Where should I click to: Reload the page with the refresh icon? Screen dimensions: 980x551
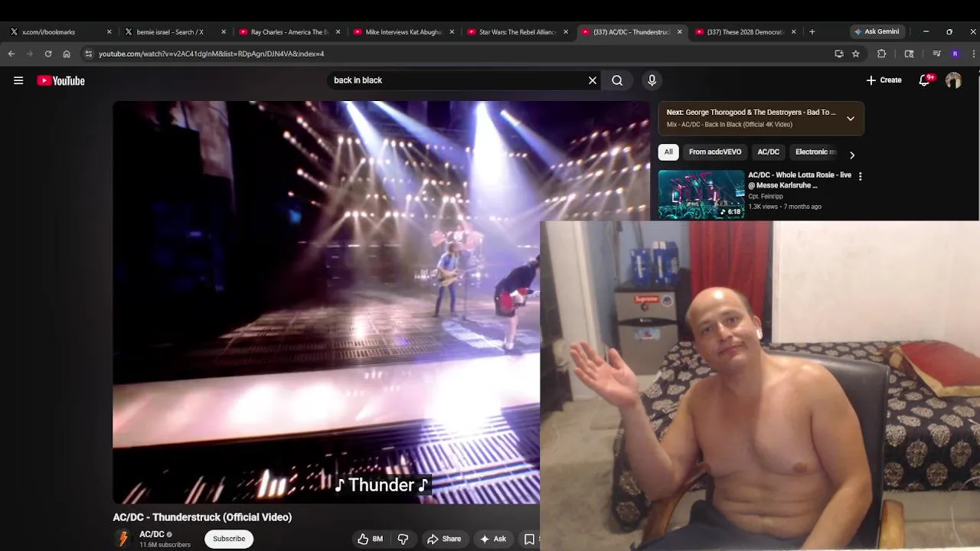click(x=48, y=54)
